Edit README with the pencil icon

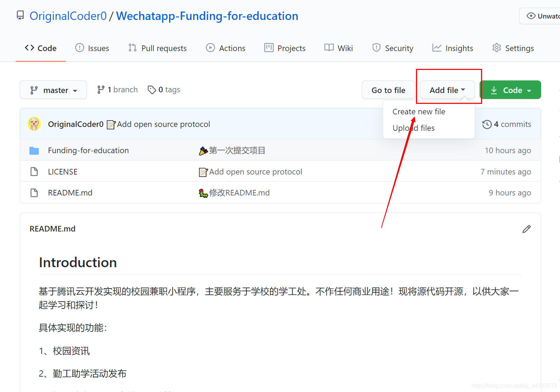[x=526, y=229]
